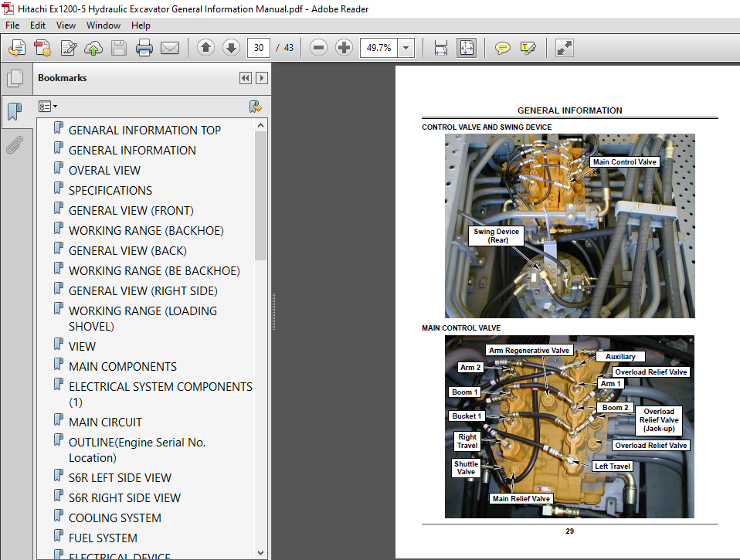
Task: Click the find current bookmark icon
Action: [x=256, y=107]
